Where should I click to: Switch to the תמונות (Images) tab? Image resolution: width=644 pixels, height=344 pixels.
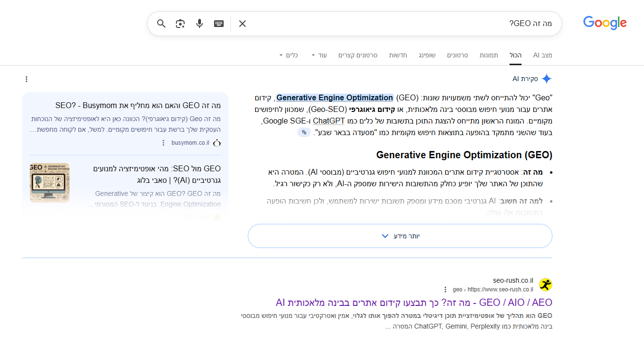click(x=488, y=55)
